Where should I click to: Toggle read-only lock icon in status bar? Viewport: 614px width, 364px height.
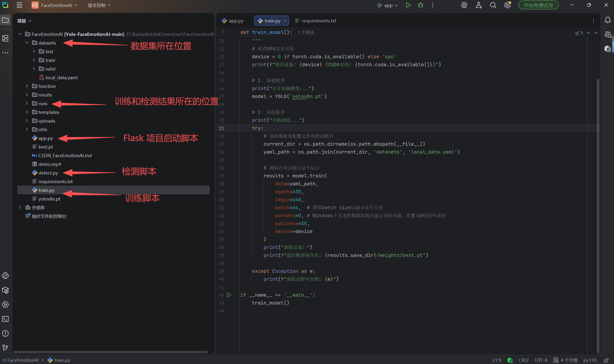coord(606,360)
